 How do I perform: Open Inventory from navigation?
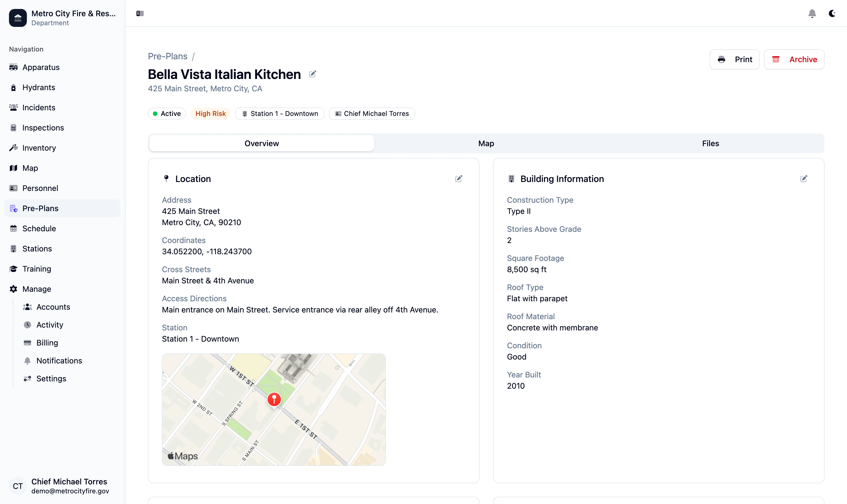pyautogui.click(x=39, y=148)
